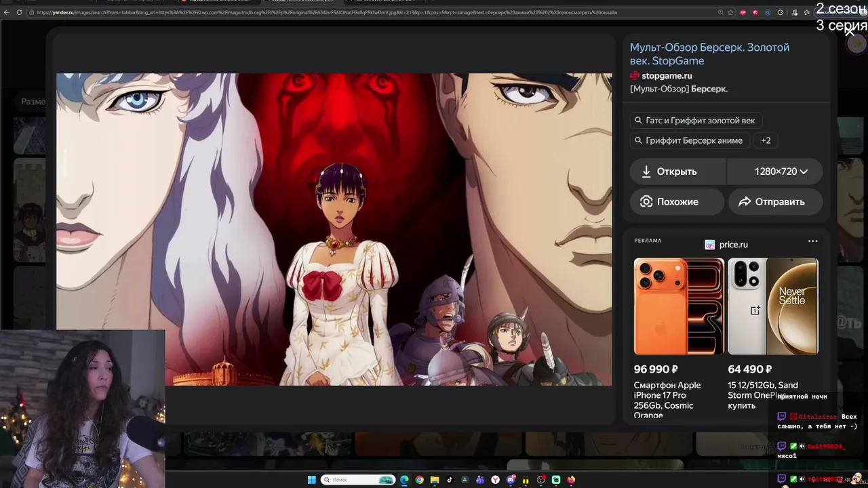Click the orange iPhone 17 Pro product image
868x488 pixels.
(x=679, y=306)
